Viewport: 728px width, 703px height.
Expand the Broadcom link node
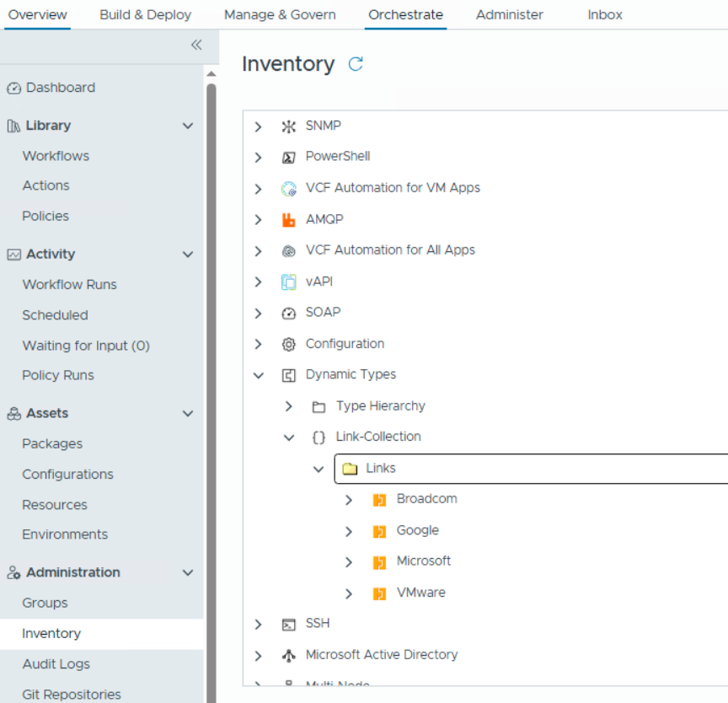(349, 500)
